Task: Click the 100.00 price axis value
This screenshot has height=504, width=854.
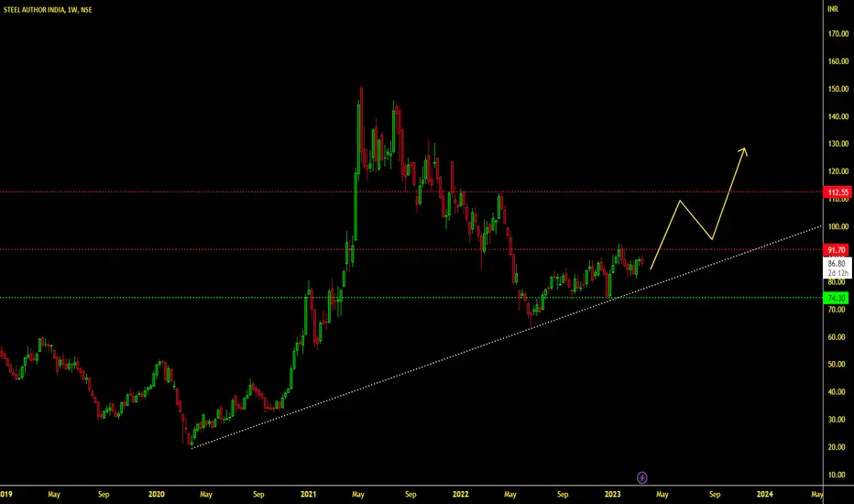Action: [838, 226]
